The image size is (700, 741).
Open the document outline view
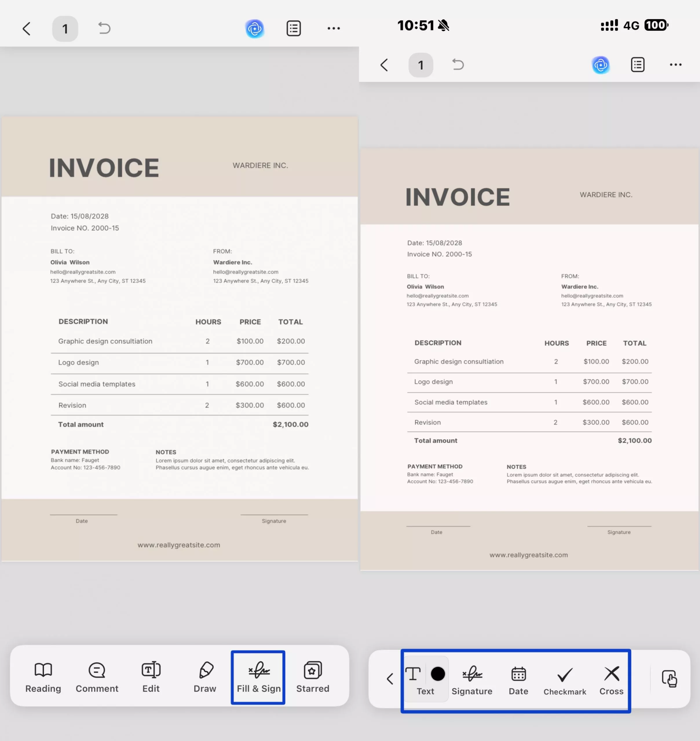293,28
